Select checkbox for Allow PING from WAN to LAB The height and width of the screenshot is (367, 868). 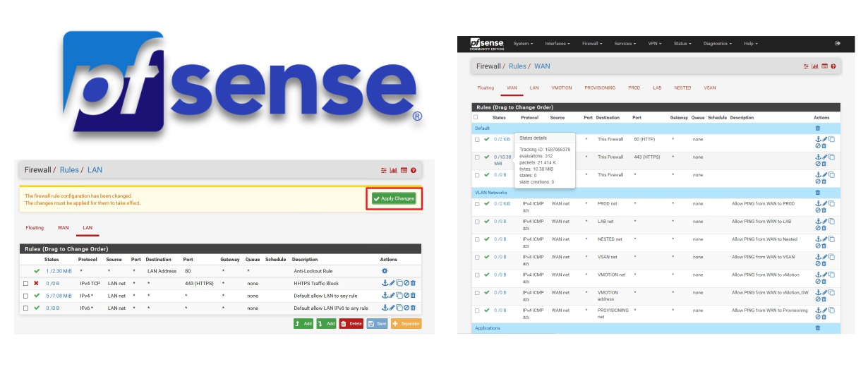tap(477, 222)
